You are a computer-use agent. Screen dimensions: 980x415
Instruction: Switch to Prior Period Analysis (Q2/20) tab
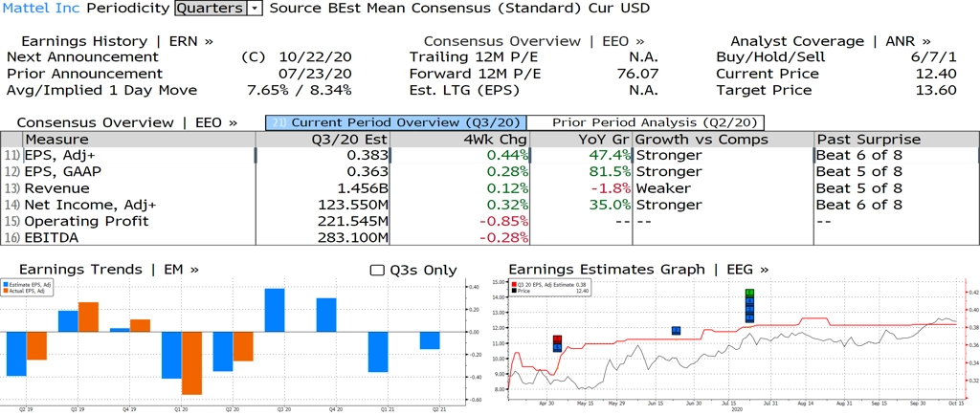(x=646, y=122)
